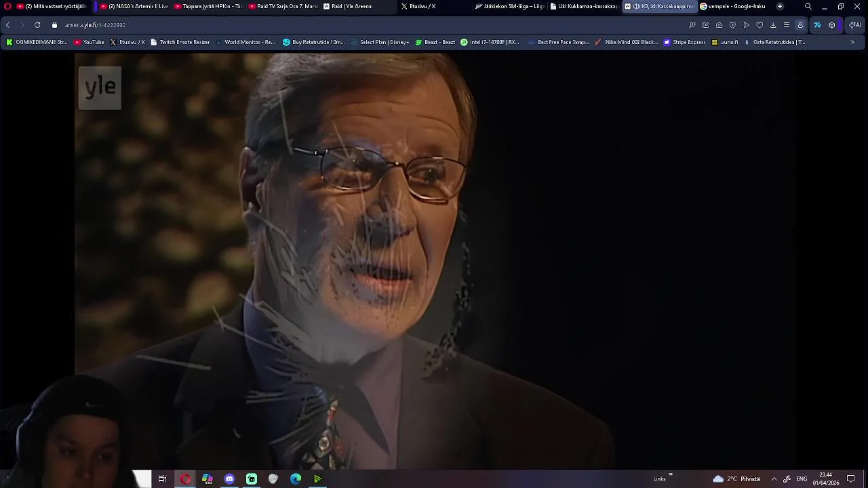
Task: Go back with the back arrow
Action: (x=7, y=25)
